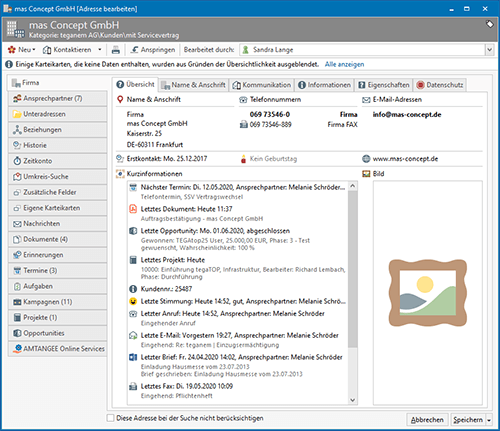Click the telephone icon beside Telefonnummern
This screenshot has width=500, height=431.
pos(243,100)
